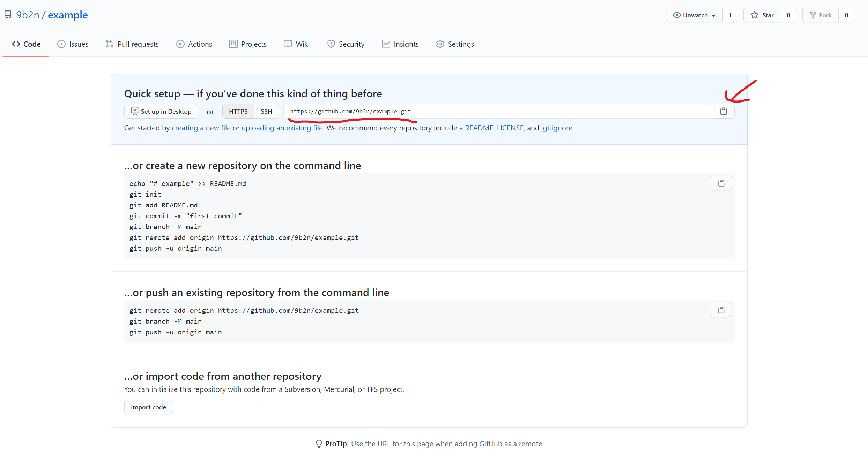Click the 'or import code from another repository' heading
868x469 pixels.
[x=223, y=376]
